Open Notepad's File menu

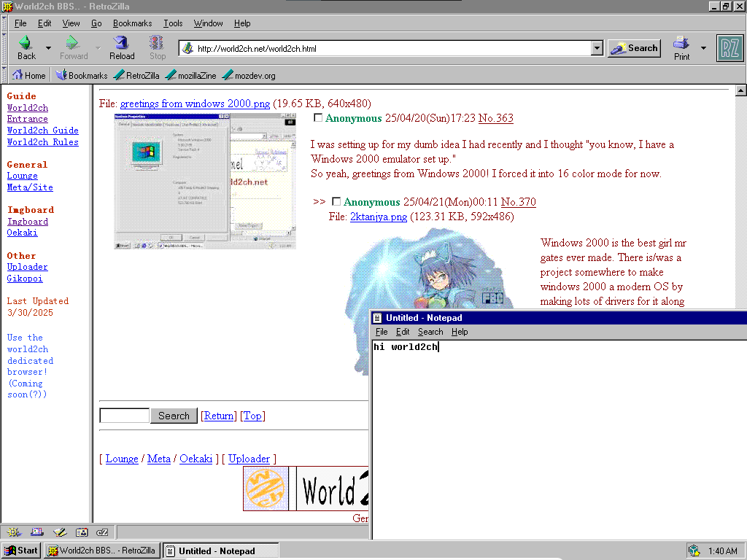click(x=382, y=332)
